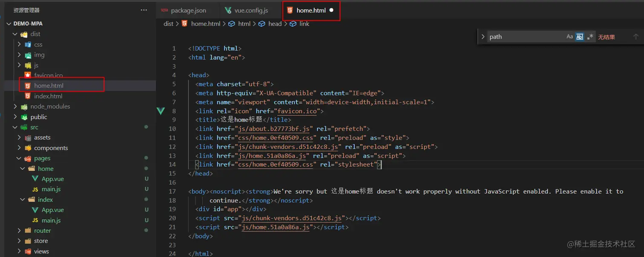Screen dimensions: 644x257
Task: Open home.html in the explorer
Action: pos(49,86)
